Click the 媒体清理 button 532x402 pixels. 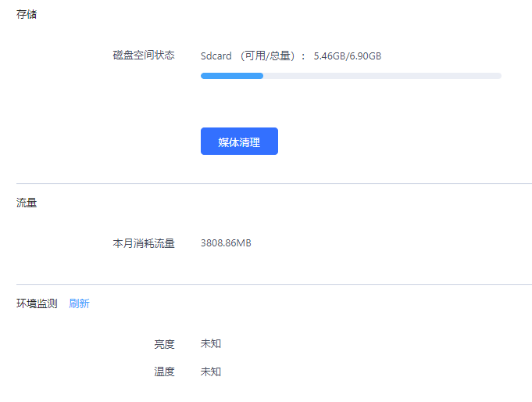tap(239, 141)
